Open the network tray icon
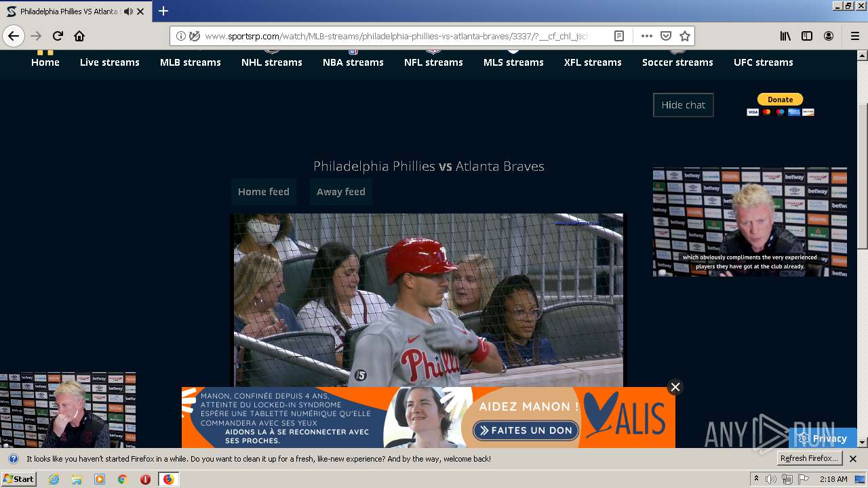 point(787,479)
